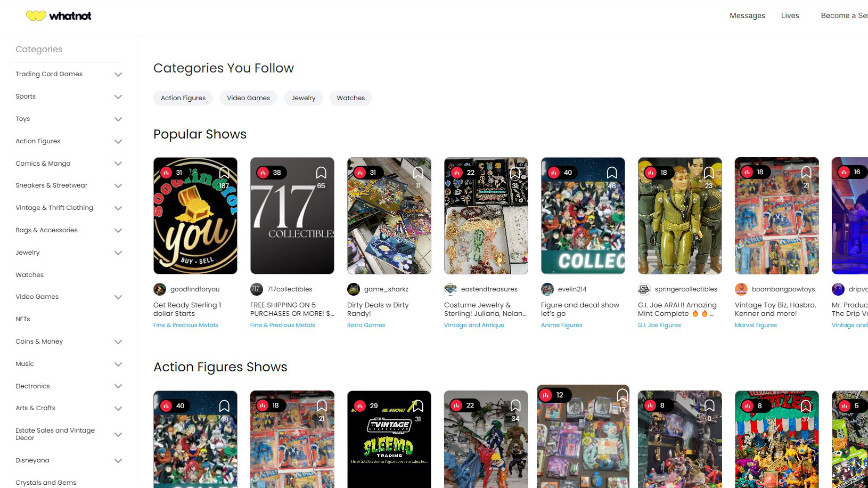Viewport: 868px width, 488px height.
Task: Go to the Lives page
Action: tap(790, 16)
